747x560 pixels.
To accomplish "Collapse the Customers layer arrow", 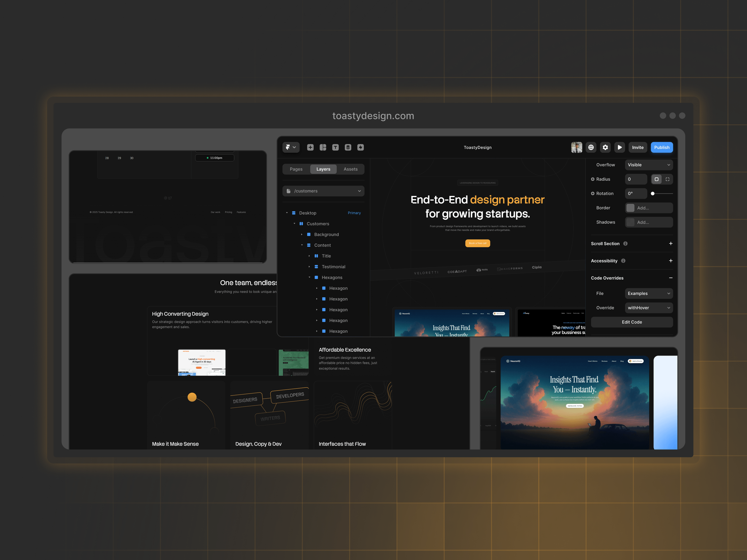I will pos(294,224).
